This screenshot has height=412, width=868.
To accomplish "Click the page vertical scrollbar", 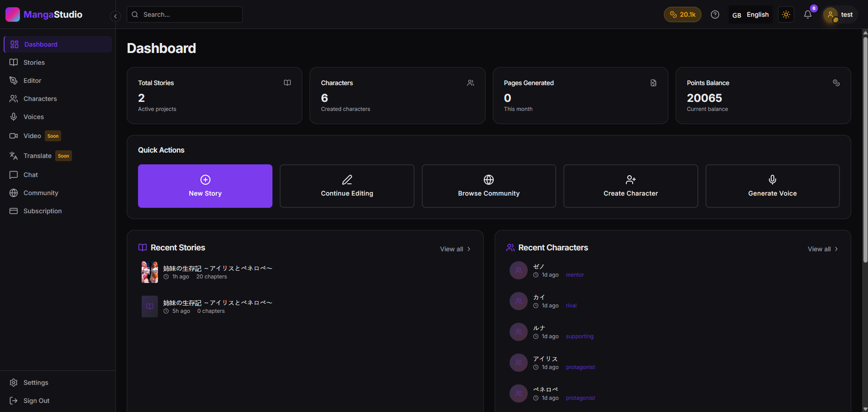I will 865,149.
